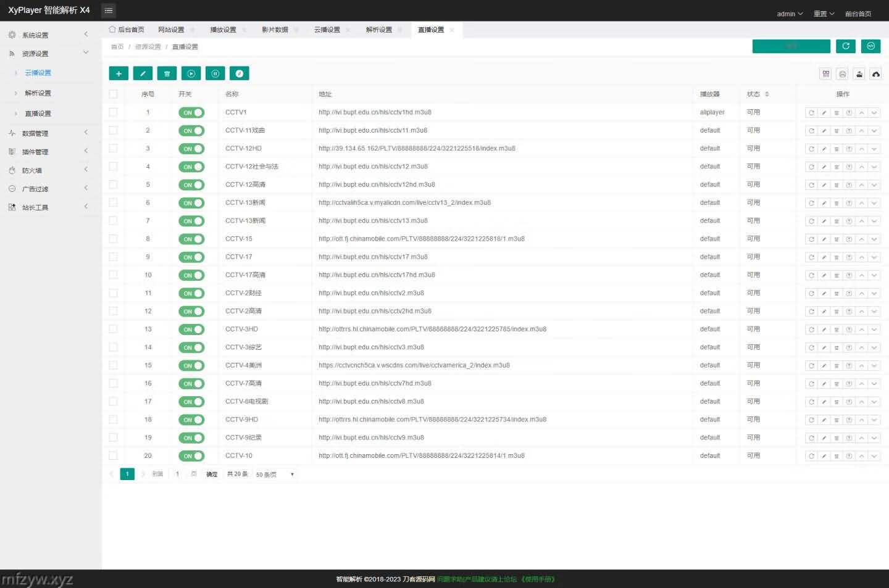
Task: Click the green pencil edit toolbar button
Action: click(x=143, y=73)
